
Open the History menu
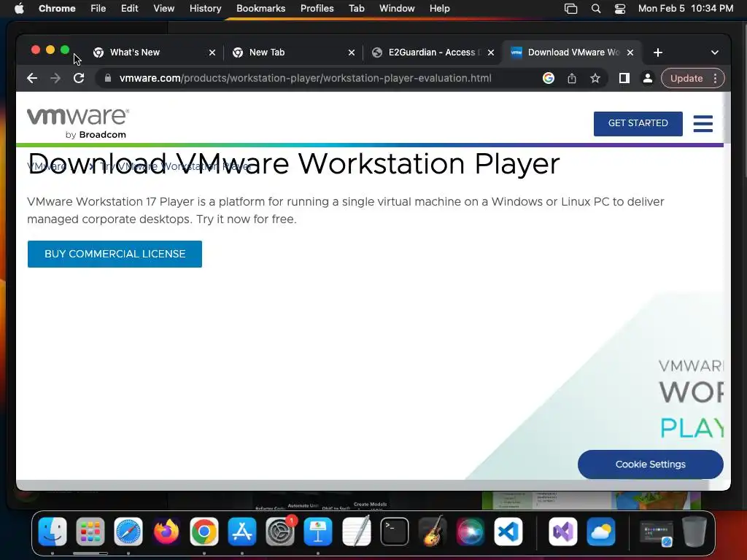click(x=205, y=9)
